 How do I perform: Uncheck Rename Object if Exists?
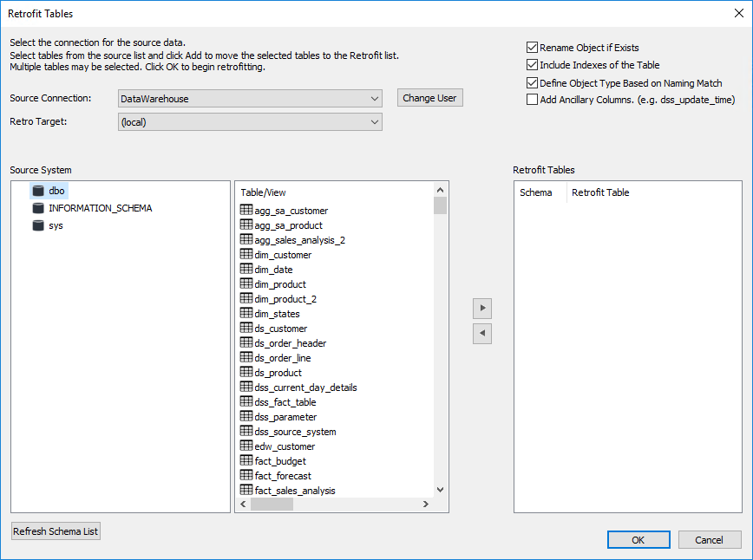click(532, 48)
